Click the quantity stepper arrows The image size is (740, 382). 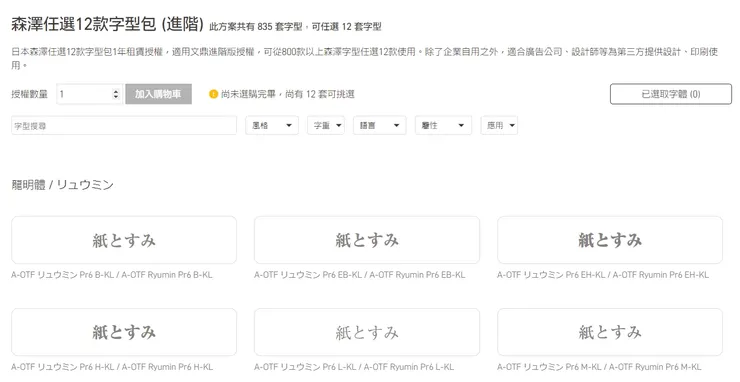pos(116,94)
